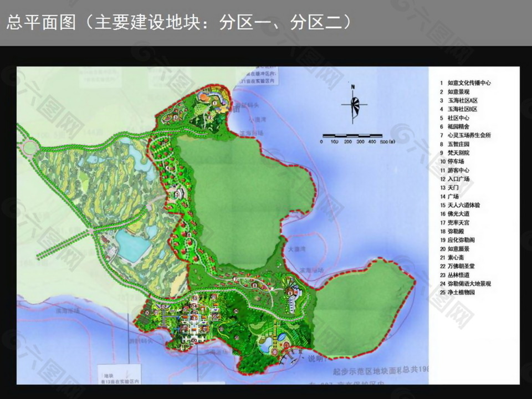The width and height of the screenshot is (532, 399).
Task: Click marker 12 (入口广场) icon on map
Action: pyautogui.click(x=164, y=306)
